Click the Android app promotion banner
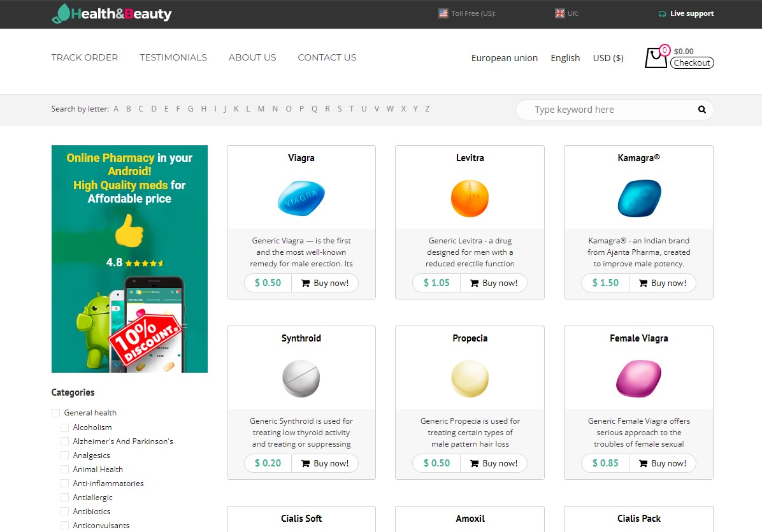Viewport: 762px width, 532px height. pos(129,259)
